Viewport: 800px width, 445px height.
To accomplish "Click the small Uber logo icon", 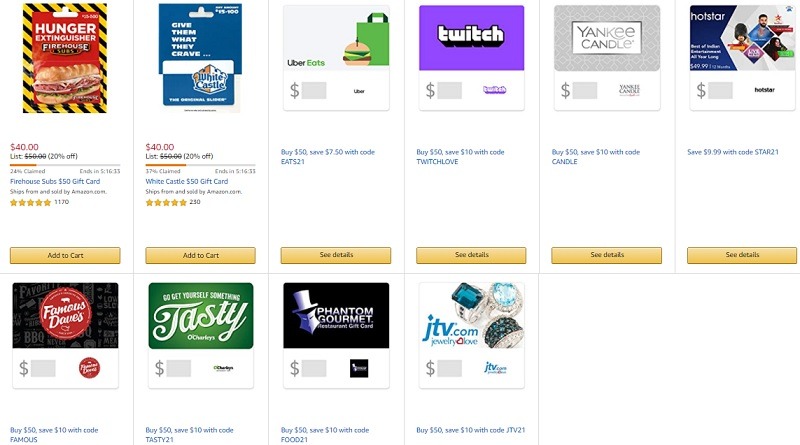I will 359,91.
